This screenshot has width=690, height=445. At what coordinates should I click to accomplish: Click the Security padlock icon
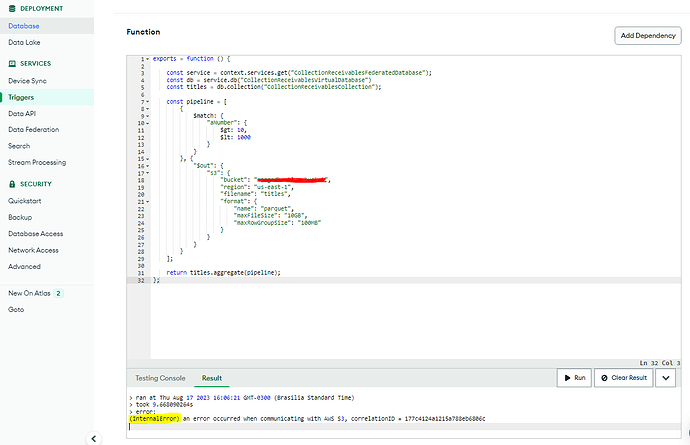(x=11, y=183)
